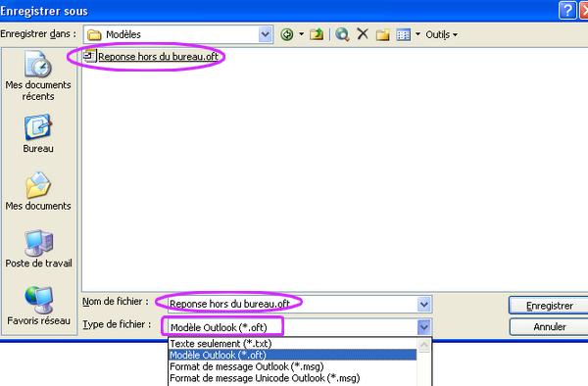Open Mes documents location

(38, 191)
